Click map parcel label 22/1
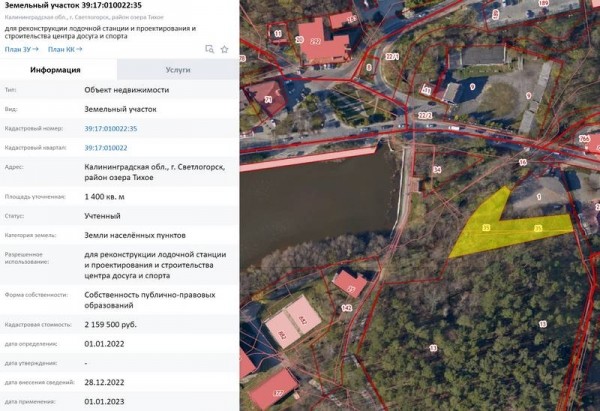The width and height of the screenshot is (600, 411). (392, 57)
